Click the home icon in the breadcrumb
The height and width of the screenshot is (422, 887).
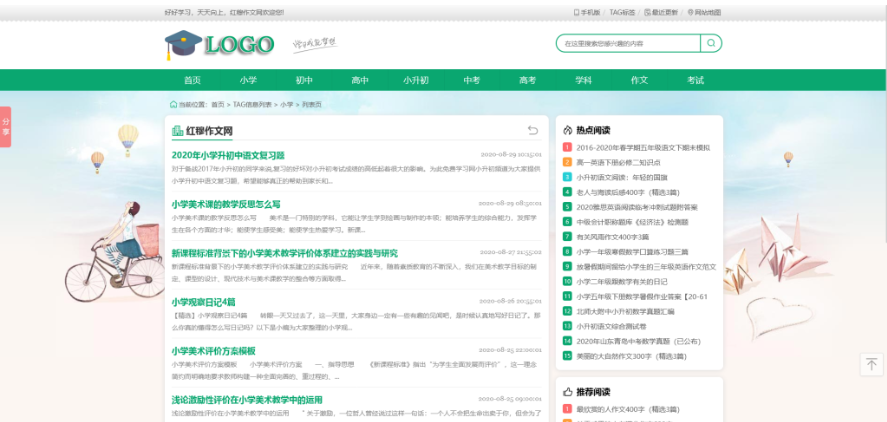[x=173, y=104]
